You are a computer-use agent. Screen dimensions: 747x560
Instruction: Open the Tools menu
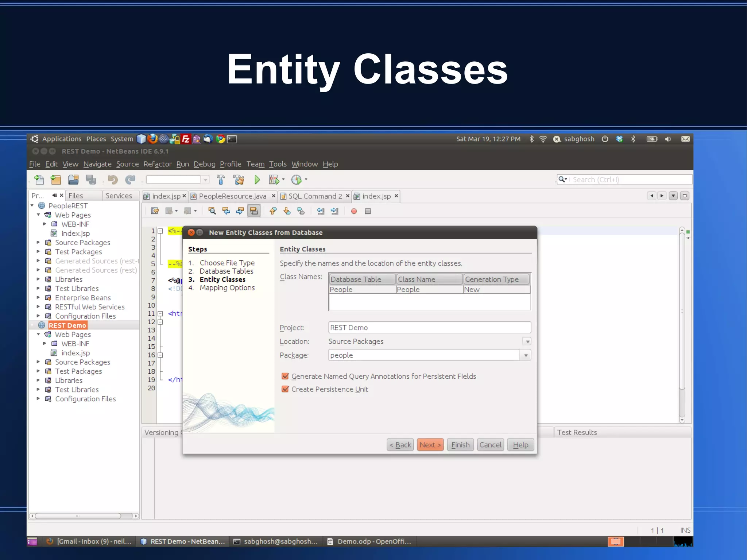[278, 164]
